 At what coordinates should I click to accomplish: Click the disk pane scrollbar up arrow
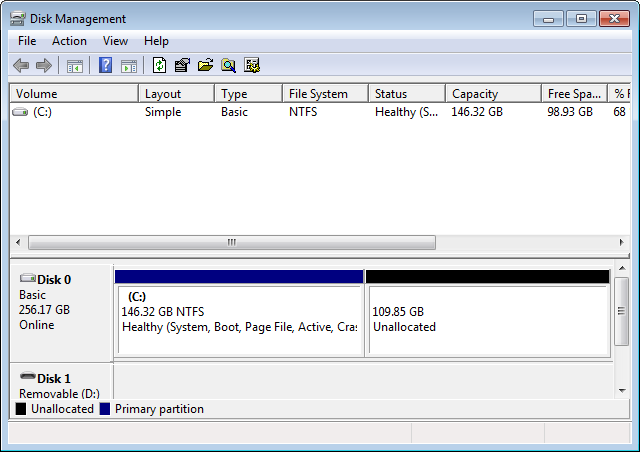(622, 268)
